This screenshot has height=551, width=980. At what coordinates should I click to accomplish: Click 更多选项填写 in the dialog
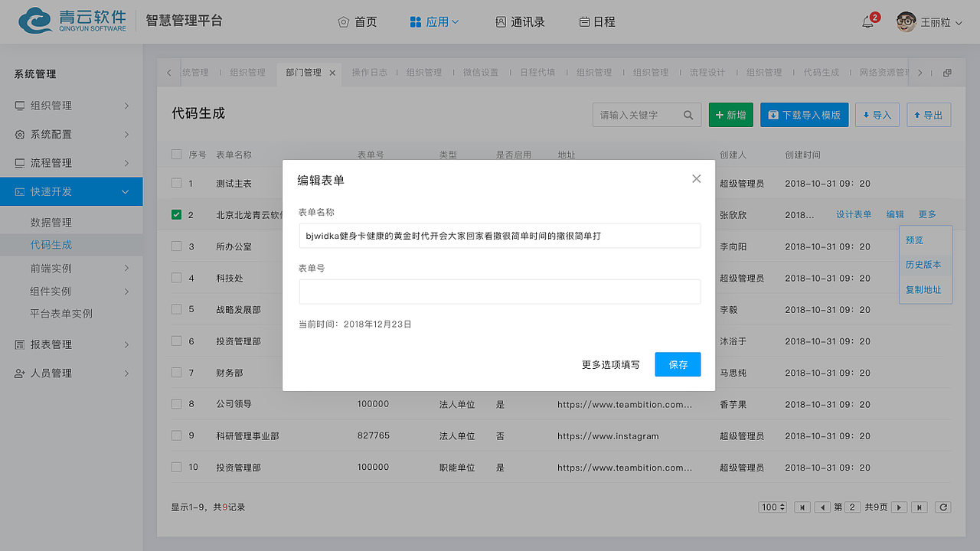click(x=611, y=365)
